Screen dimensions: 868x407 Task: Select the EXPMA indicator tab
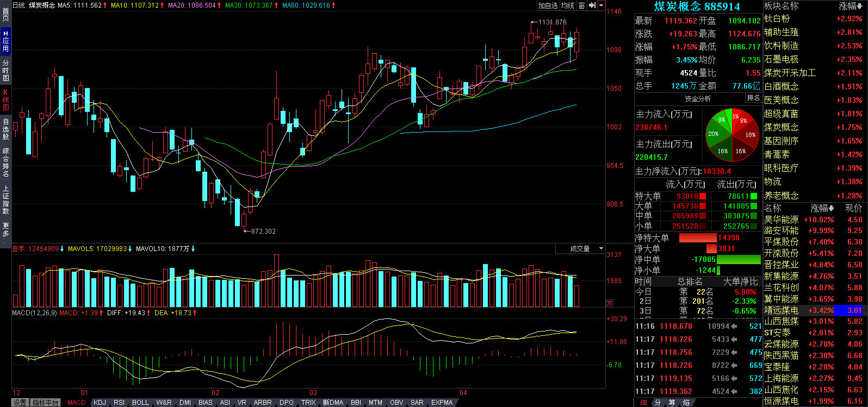[442, 403]
